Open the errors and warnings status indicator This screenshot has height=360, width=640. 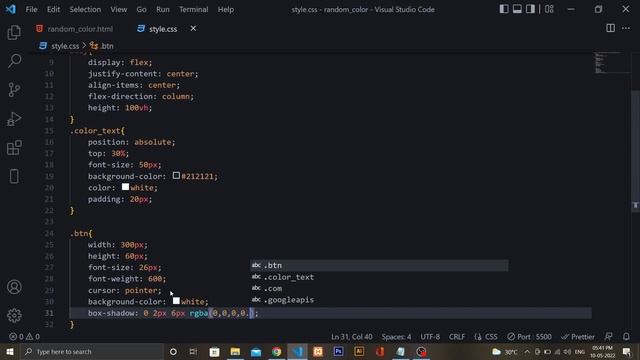pos(24,337)
